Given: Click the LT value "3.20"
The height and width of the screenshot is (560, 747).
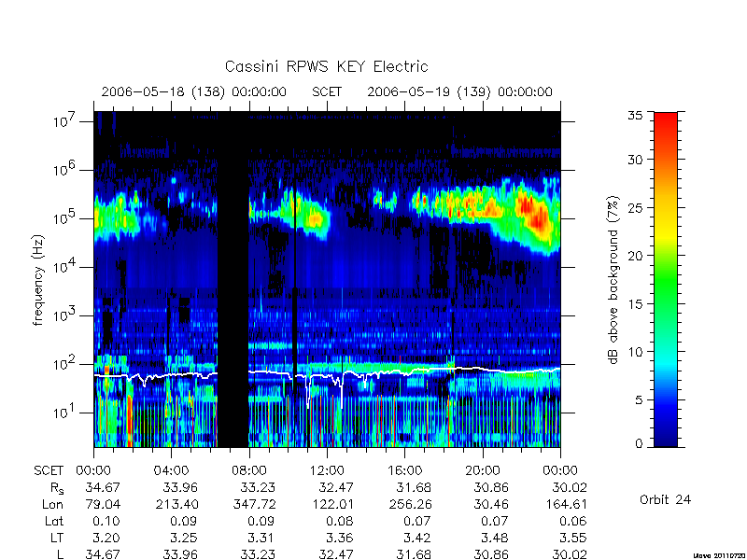Looking at the screenshot, I should (x=106, y=539).
